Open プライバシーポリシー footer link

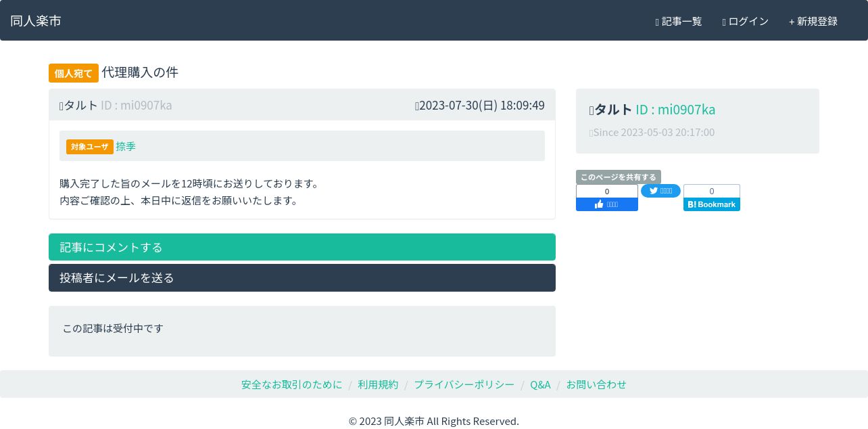[464, 384]
